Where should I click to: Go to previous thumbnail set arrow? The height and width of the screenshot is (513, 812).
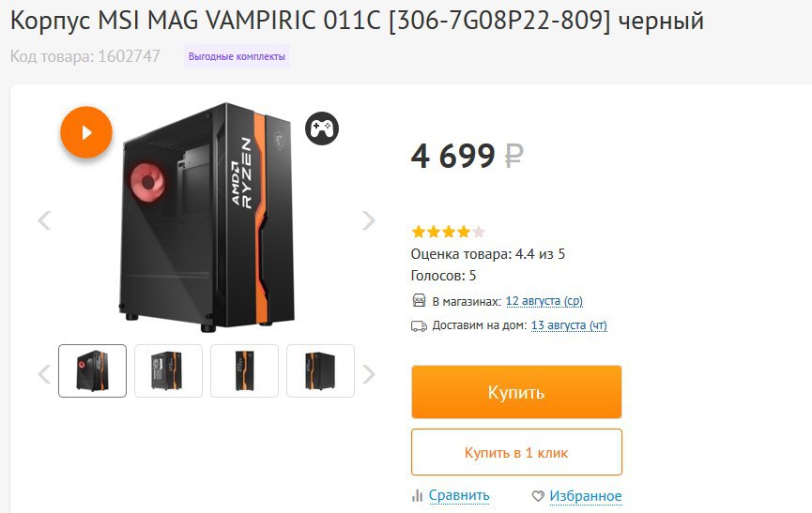(x=44, y=374)
